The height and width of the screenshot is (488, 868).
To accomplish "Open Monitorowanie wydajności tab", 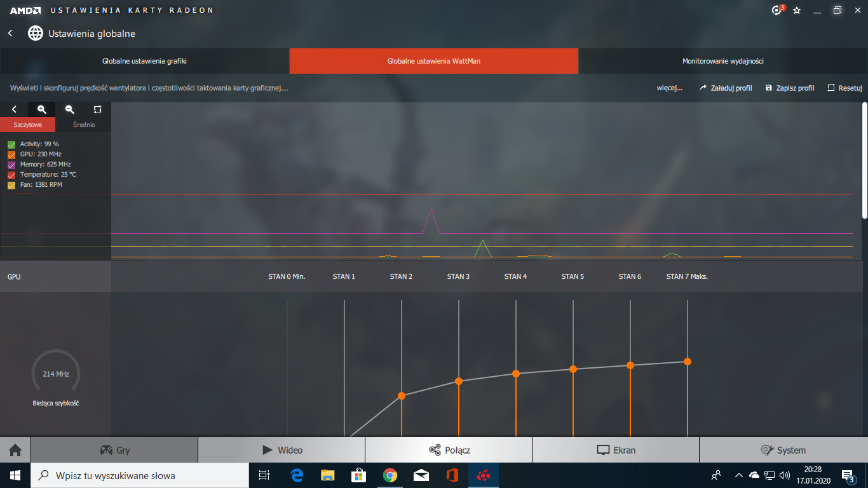I will point(723,61).
